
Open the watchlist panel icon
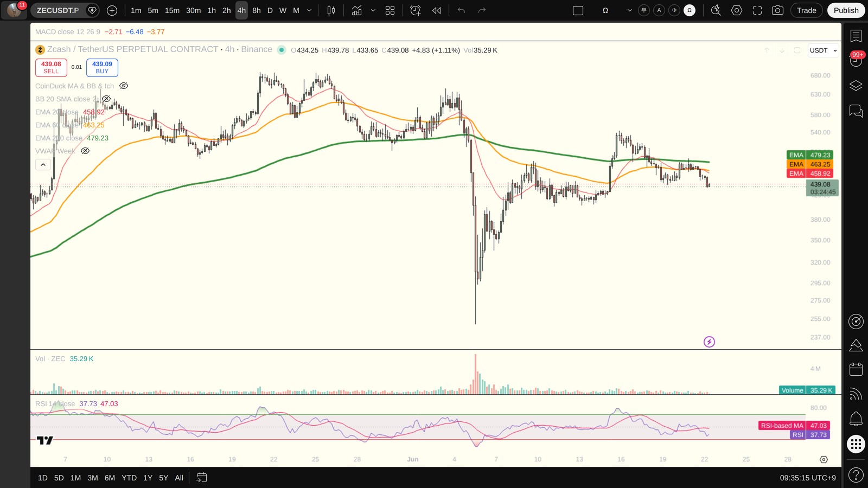click(x=856, y=36)
